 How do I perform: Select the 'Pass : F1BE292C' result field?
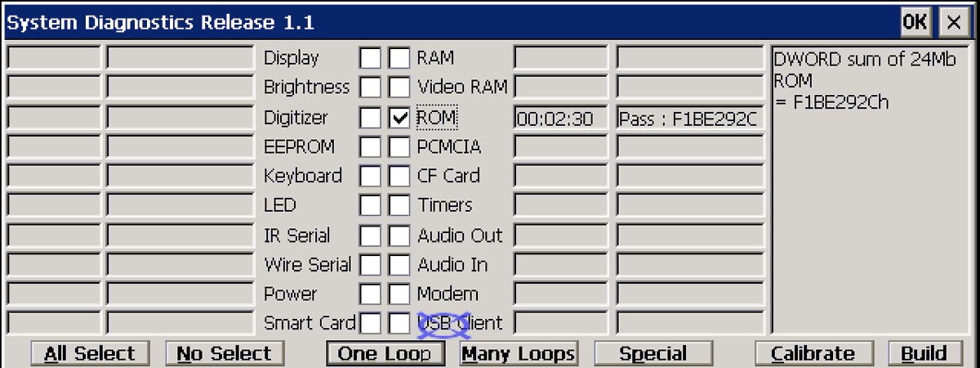click(x=689, y=118)
